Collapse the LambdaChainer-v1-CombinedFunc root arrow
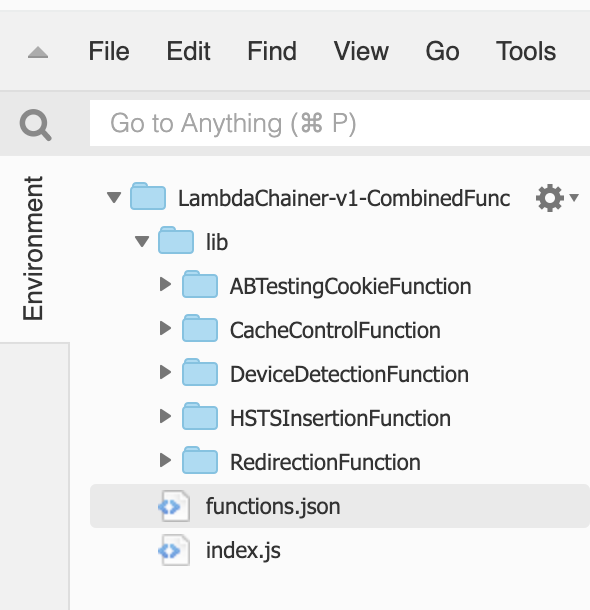Viewport: 590px width, 610px height. [114, 197]
